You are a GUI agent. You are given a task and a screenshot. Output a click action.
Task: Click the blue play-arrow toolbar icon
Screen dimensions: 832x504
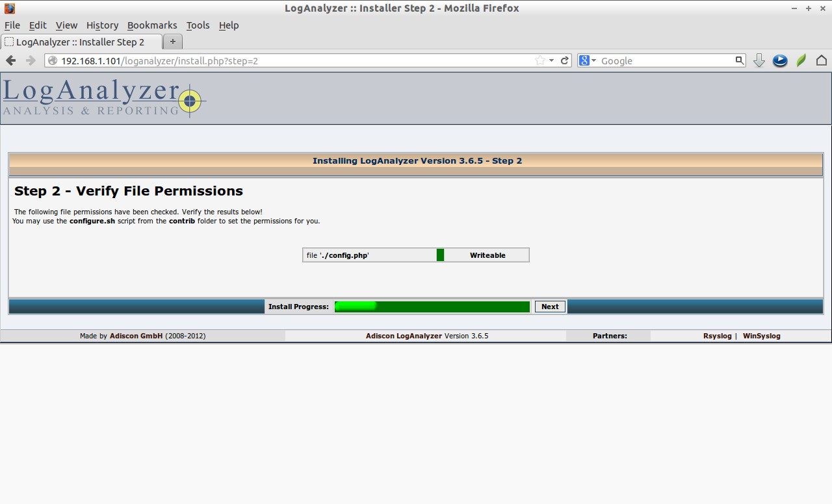(x=780, y=60)
